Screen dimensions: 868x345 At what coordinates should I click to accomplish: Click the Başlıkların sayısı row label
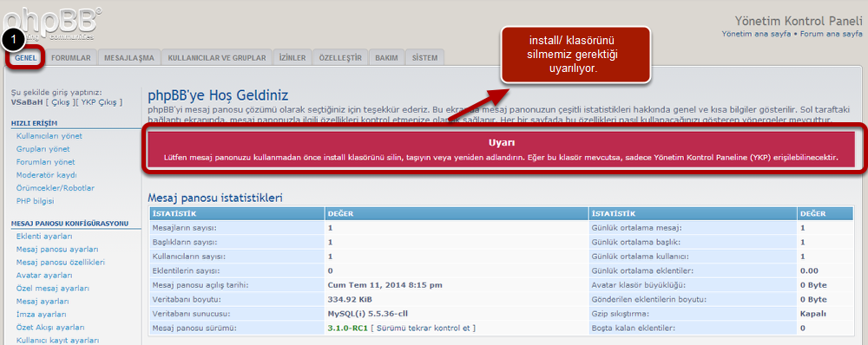pos(185,242)
